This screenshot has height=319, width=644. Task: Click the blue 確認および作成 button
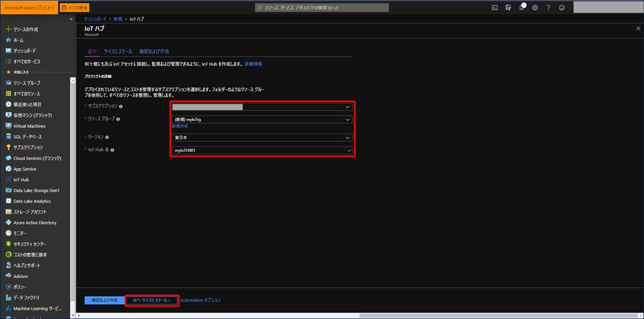point(105,300)
